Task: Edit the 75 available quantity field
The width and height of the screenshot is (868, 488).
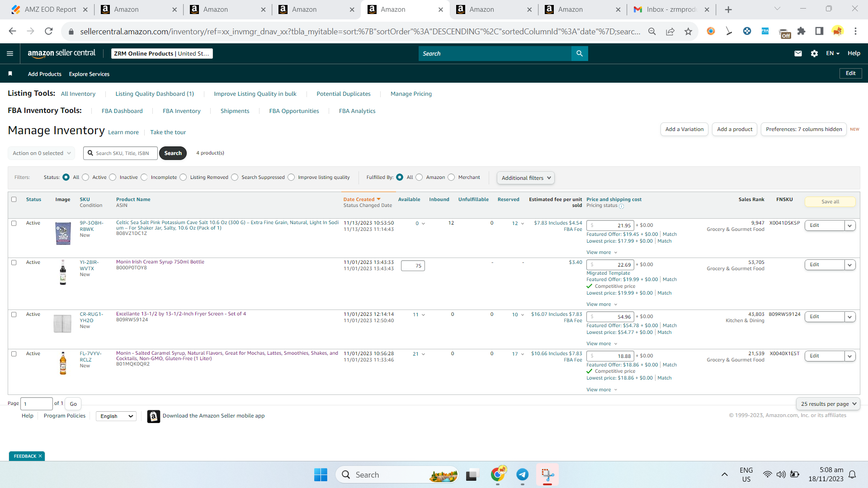Action: coord(413,266)
